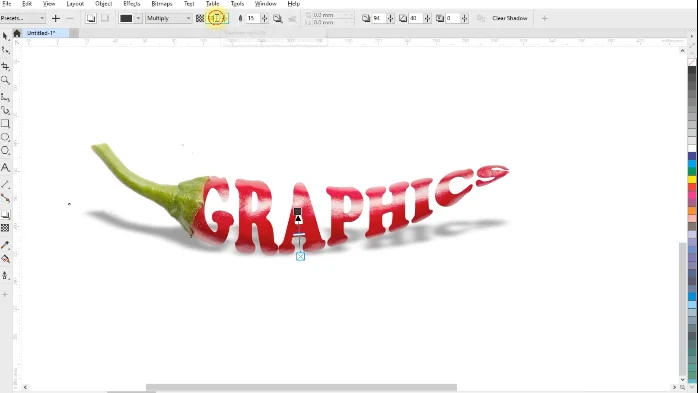The height and width of the screenshot is (393, 698).
Task: Toggle the Inner shadow type button
Action: (x=105, y=18)
